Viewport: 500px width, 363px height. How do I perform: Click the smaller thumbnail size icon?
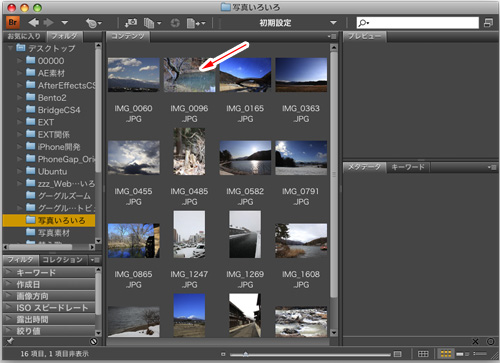(x=223, y=354)
